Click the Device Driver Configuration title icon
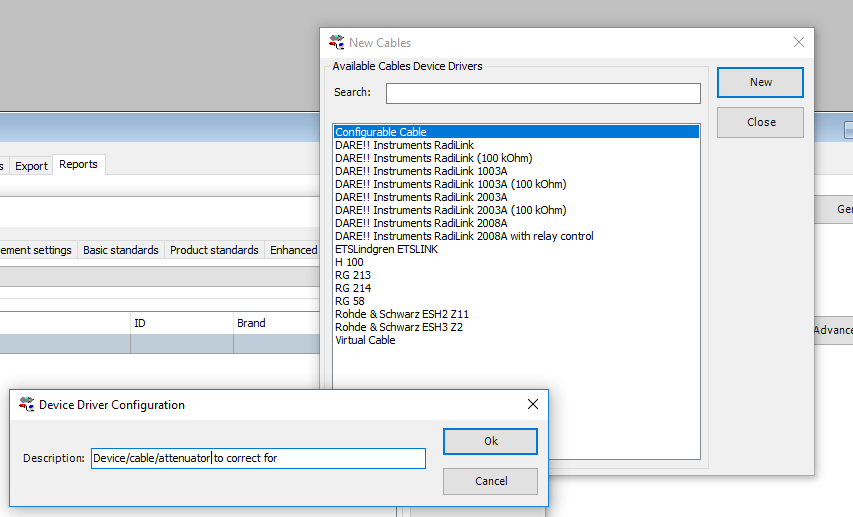The width and height of the screenshot is (853, 517). pos(26,404)
